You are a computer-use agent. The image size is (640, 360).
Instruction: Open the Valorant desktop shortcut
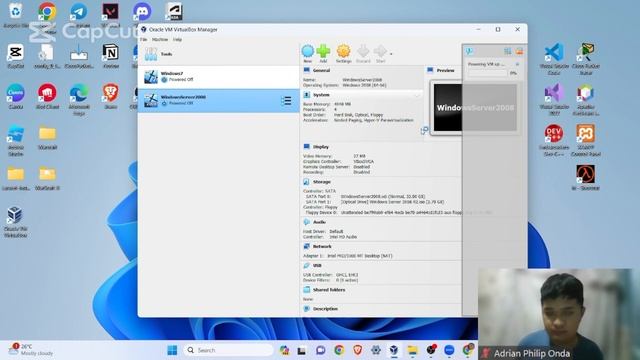tap(110, 15)
